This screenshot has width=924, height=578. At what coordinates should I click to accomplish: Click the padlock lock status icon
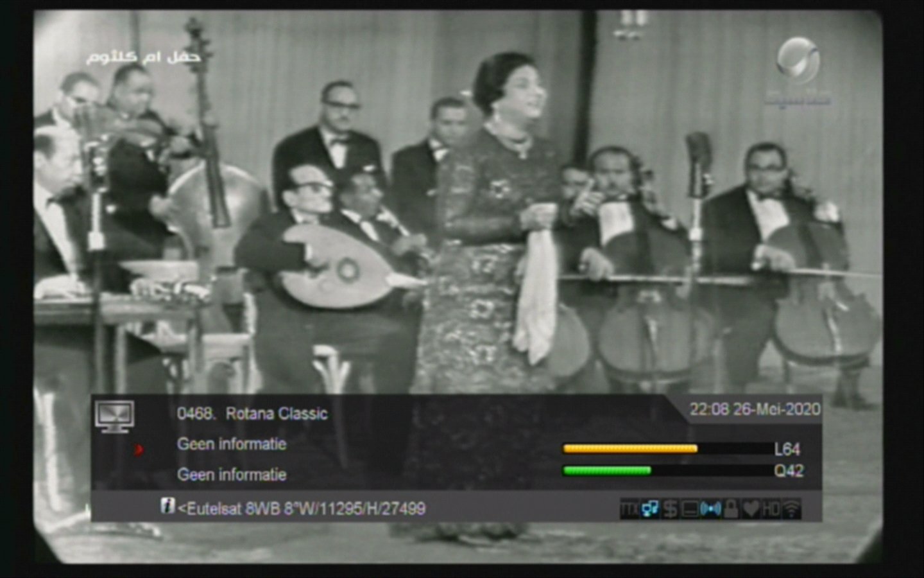(x=731, y=510)
